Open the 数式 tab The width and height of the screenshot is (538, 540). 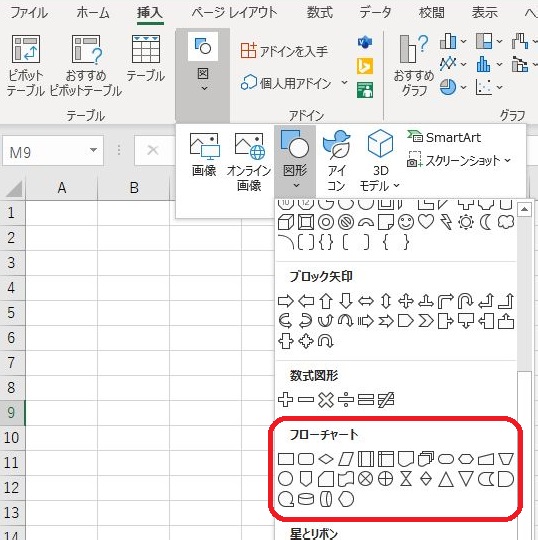click(x=320, y=13)
